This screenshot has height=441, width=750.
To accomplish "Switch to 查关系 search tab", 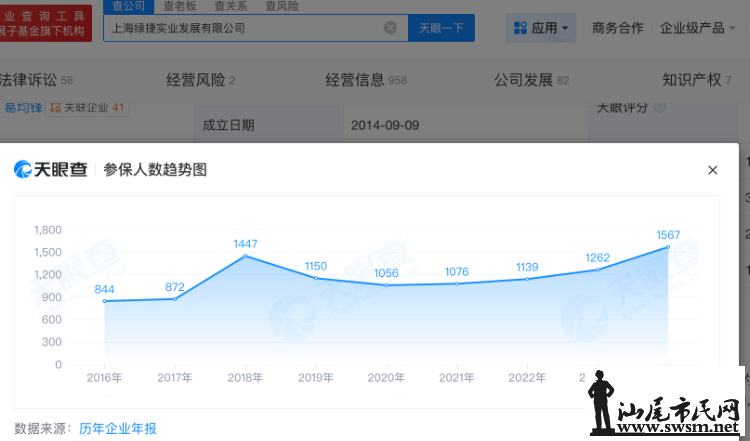I will click(x=231, y=6).
